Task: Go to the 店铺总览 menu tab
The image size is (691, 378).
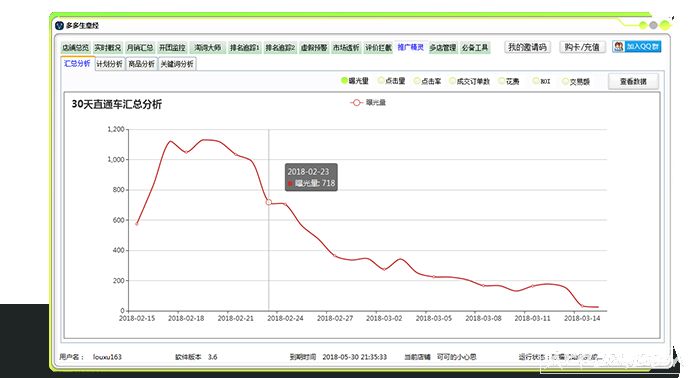Action: click(x=75, y=48)
